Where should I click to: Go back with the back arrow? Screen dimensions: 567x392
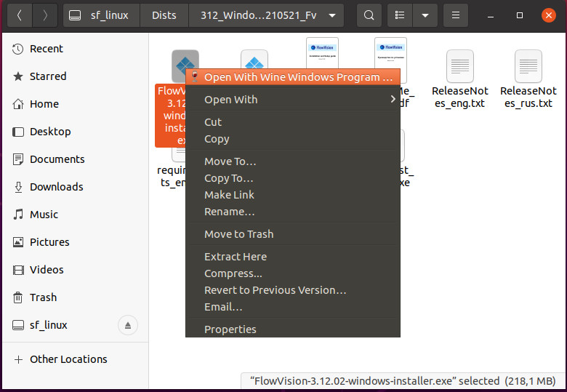[20, 15]
